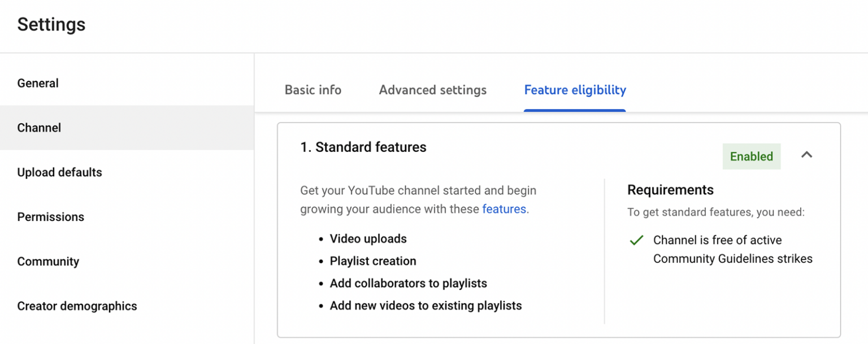Select the Feature eligibility tab
This screenshot has width=868, height=344.
coord(575,90)
